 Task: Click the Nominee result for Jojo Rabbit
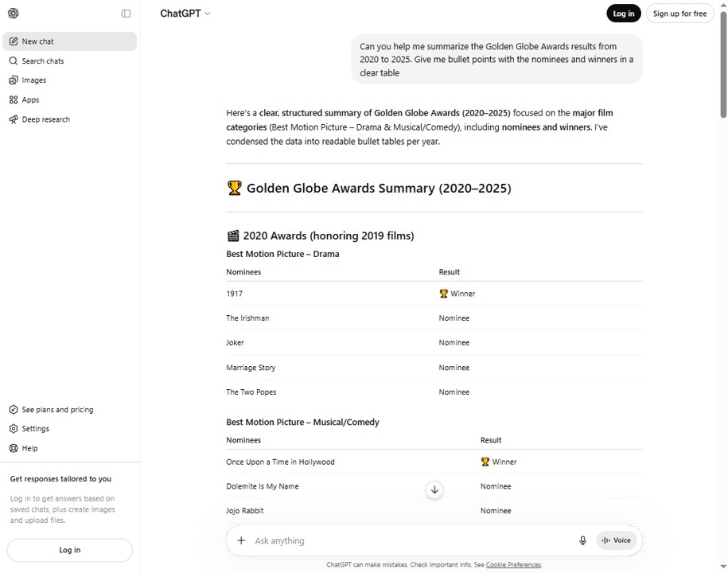[x=496, y=511]
